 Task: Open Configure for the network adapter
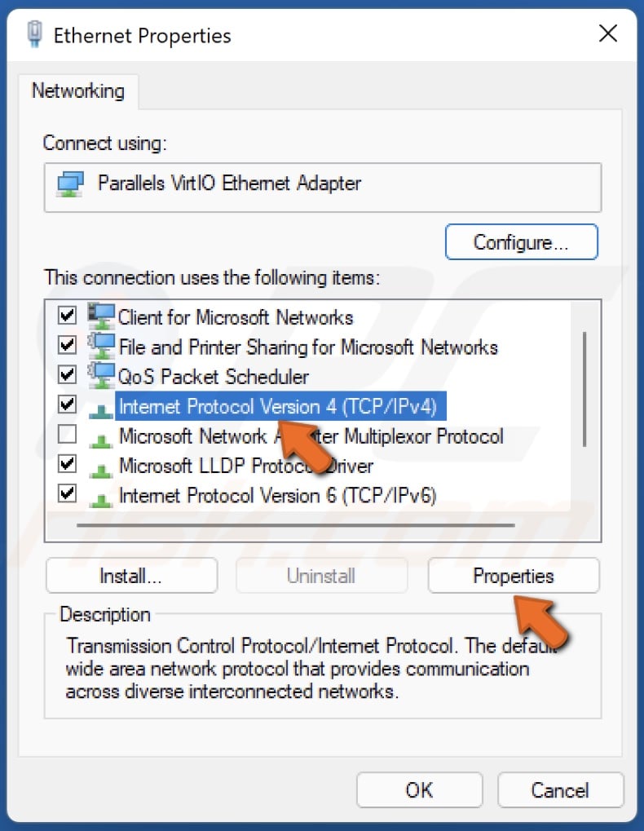pyautogui.click(x=521, y=241)
